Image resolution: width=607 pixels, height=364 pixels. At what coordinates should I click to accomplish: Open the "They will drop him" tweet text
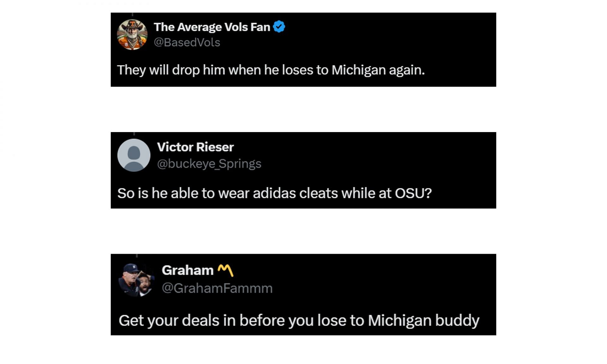tap(271, 70)
